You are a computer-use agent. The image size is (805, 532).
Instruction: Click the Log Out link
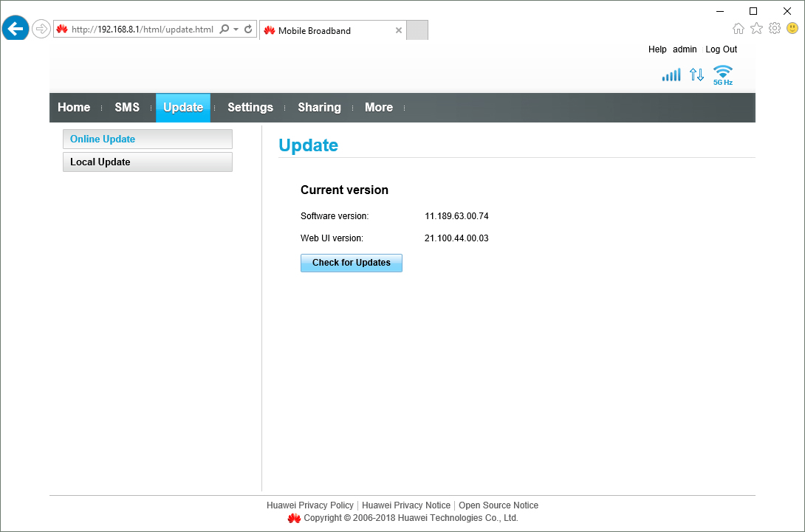[721, 49]
